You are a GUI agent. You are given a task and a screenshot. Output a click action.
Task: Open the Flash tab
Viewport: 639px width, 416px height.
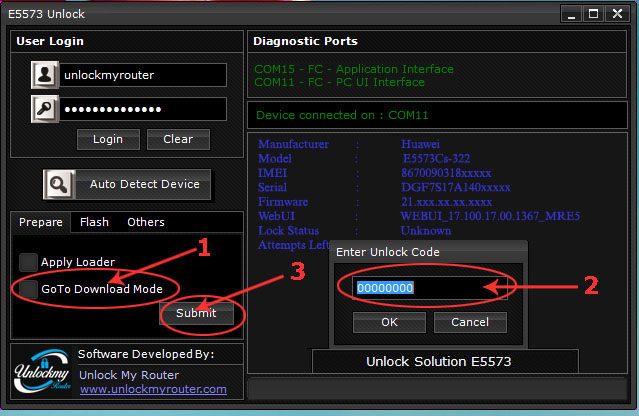pos(95,222)
